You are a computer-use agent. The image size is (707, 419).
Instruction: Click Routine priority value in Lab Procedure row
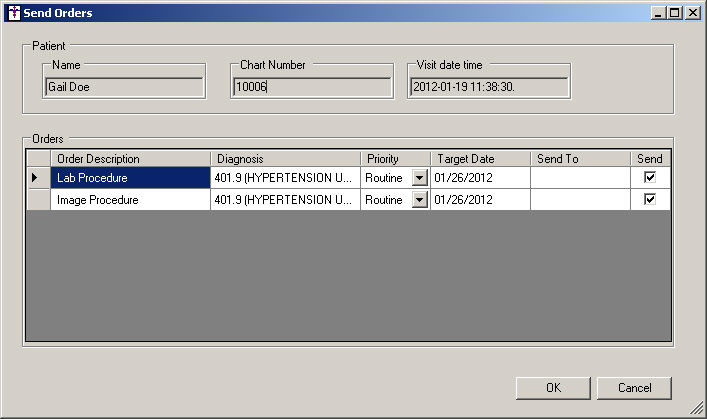click(x=384, y=178)
